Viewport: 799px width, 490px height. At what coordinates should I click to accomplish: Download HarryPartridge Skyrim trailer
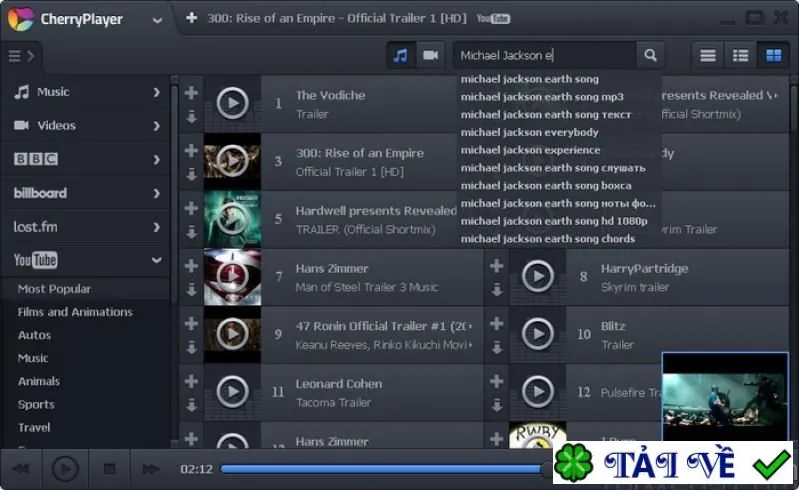click(496, 289)
